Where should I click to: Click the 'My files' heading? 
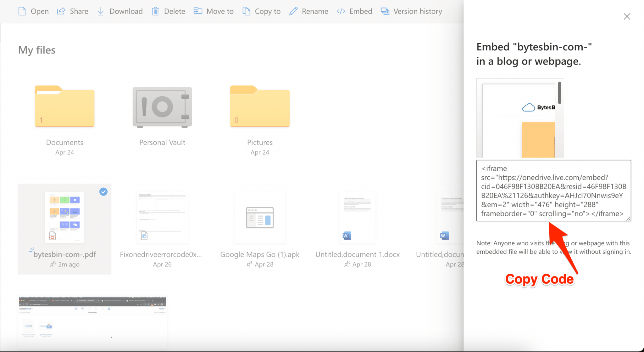click(x=37, y=50)
